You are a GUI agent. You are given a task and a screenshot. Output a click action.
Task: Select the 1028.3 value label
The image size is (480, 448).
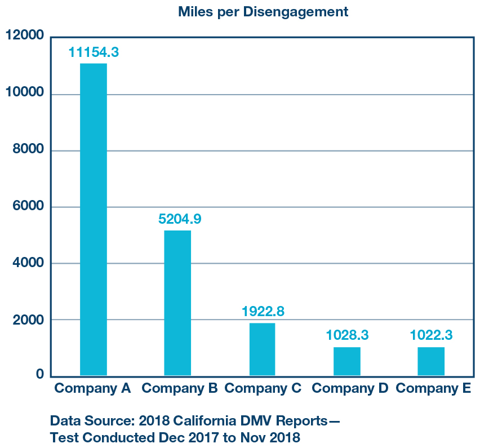point(347,335)
